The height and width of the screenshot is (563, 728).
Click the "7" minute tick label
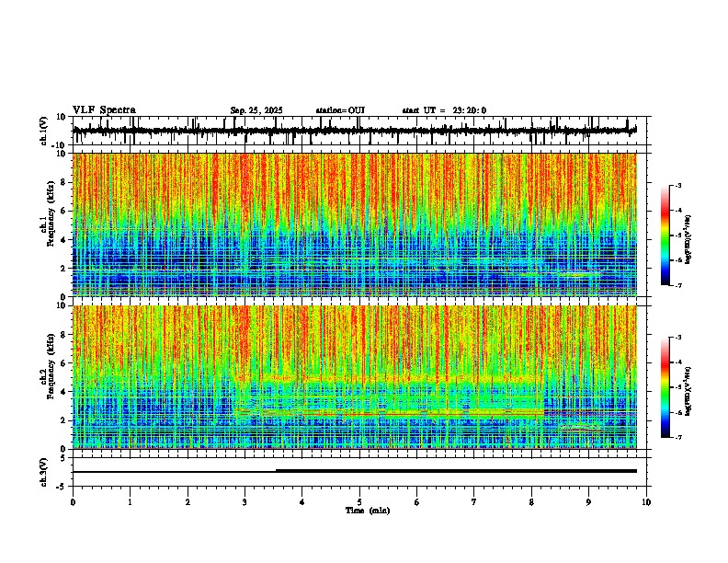point(474,502)
